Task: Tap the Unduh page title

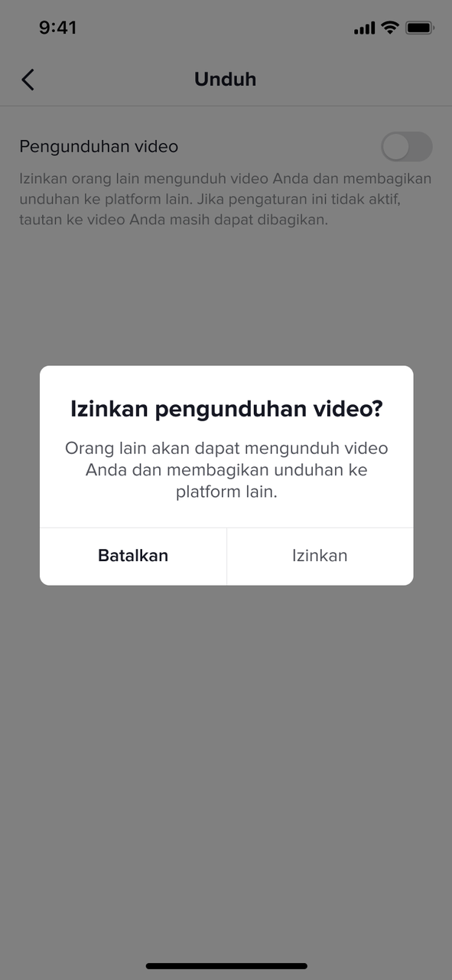Action: coord(226,79)
